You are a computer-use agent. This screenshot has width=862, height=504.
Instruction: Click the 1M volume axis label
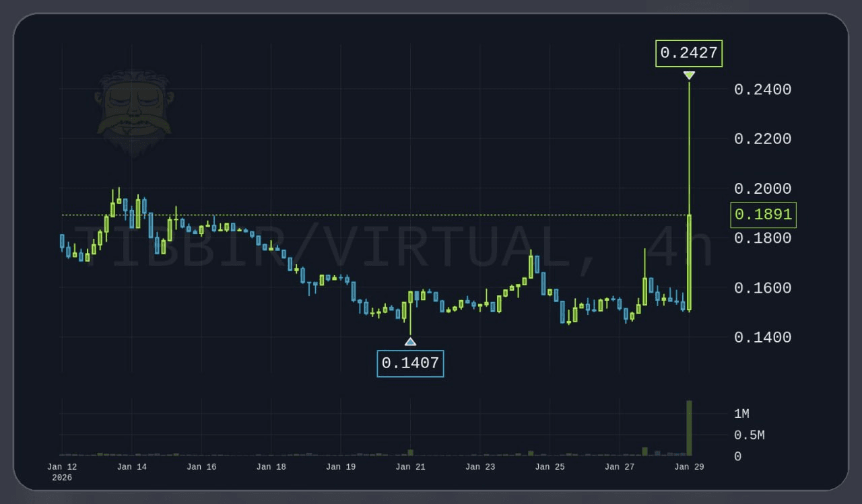741,414
